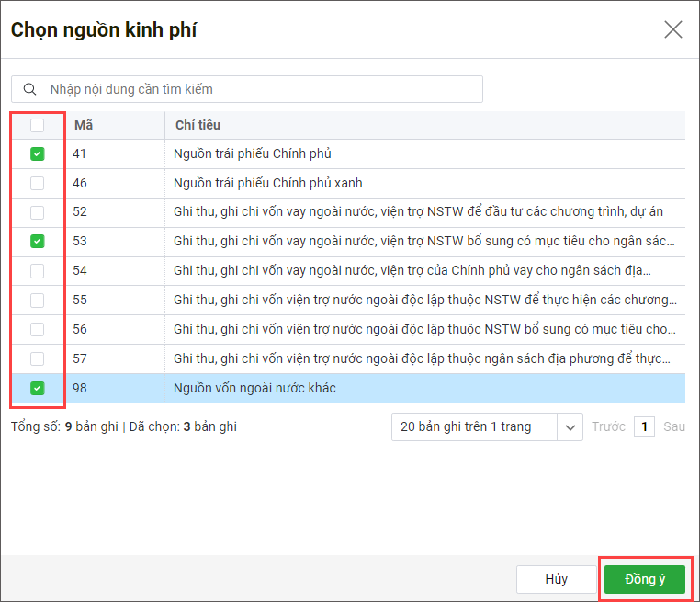
Task: Deselect the checkbox for code 98
Action: 37,388
